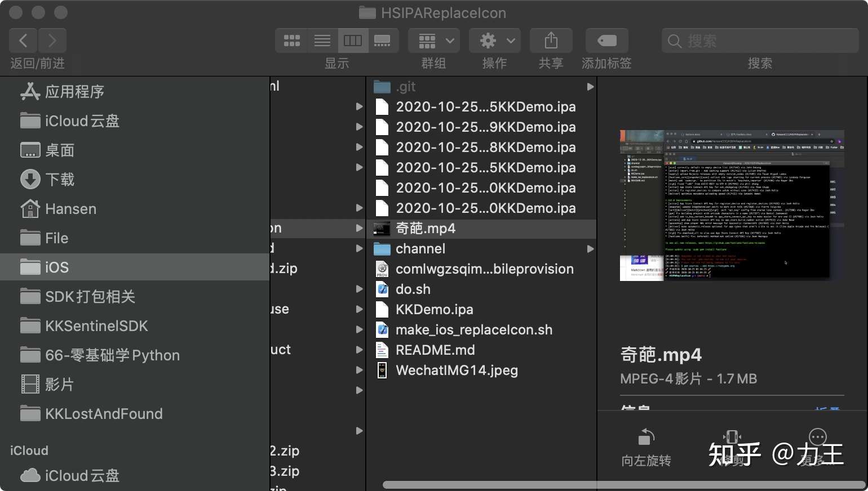Open iCloud Drive under favorites
This screenshot has height=491, width=868.
[135, 121]
